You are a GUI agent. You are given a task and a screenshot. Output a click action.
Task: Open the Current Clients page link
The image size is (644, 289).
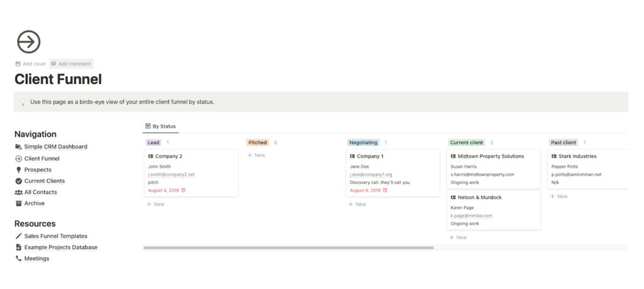tap(45, 181)
